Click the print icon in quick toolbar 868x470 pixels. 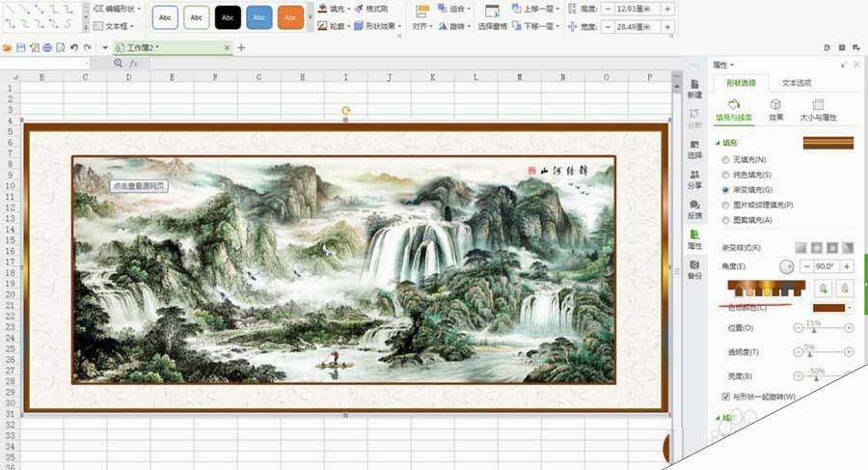pyautogui.click(x=47, y=48)
